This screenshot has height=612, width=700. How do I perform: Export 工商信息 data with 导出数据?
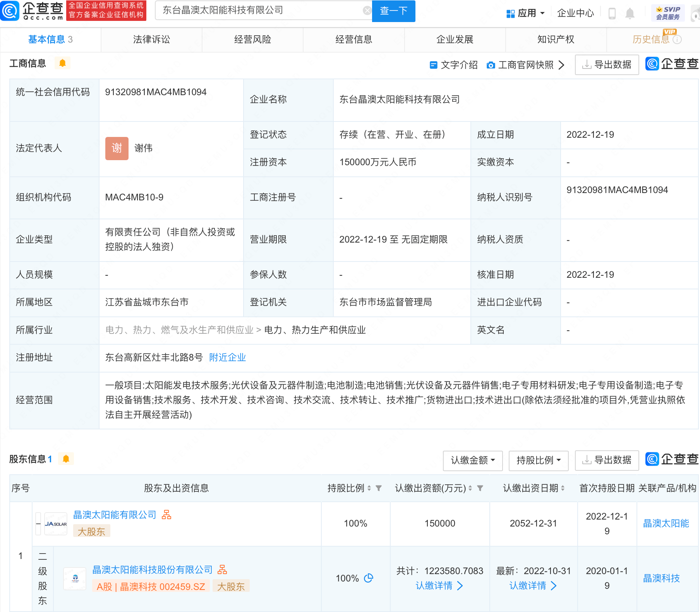607,65
